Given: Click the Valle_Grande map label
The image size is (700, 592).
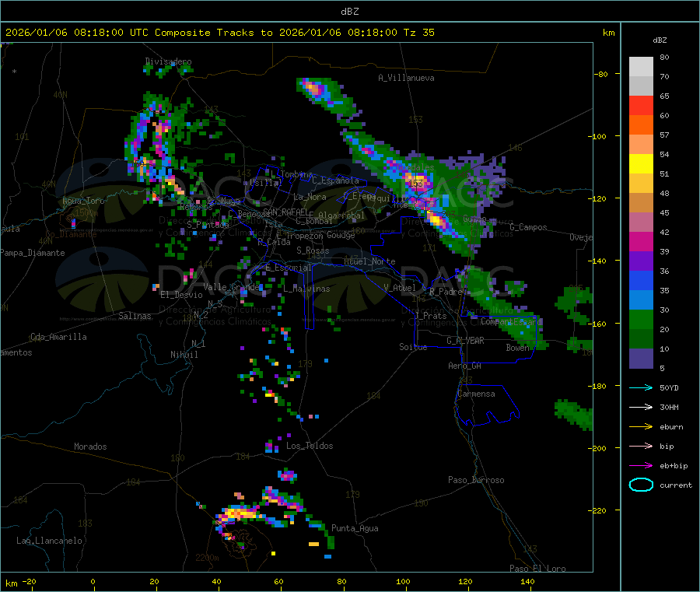Looking at the screenshot, I should 231,286.
